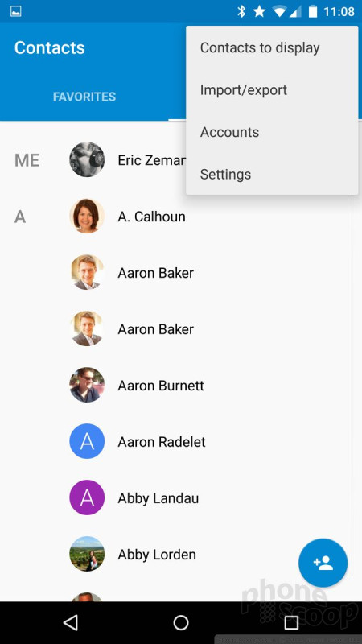The width and height of the screenshot is (362, 644).
Task: Select Contacts to display menu option
Action: click(272, 47)
